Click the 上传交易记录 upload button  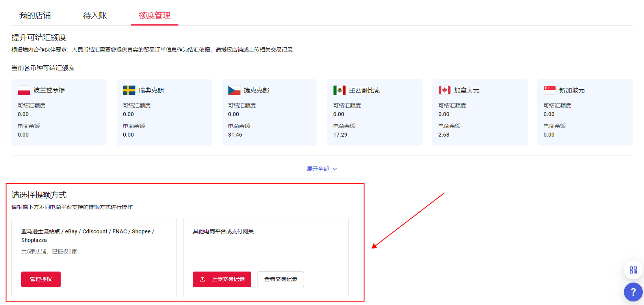(x=222, y=279)
